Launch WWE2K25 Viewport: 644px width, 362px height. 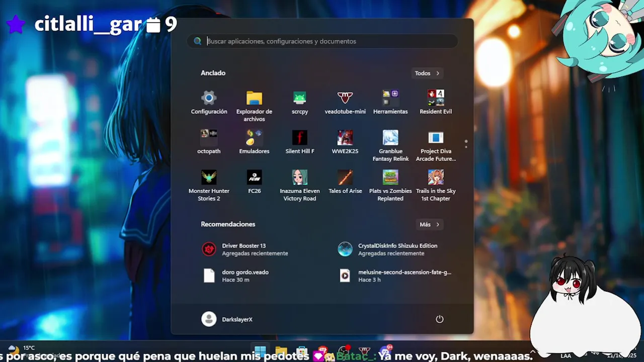(x=345, y=142)
